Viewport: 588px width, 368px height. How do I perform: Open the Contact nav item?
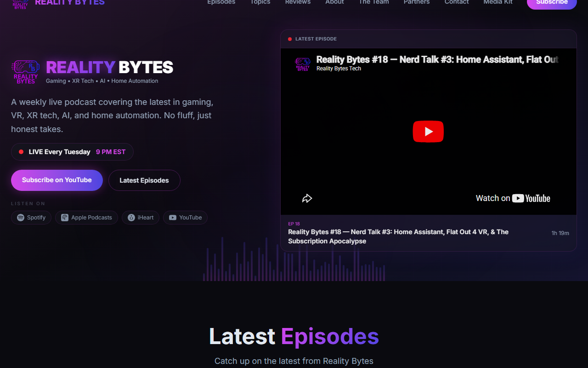point(457,2)
